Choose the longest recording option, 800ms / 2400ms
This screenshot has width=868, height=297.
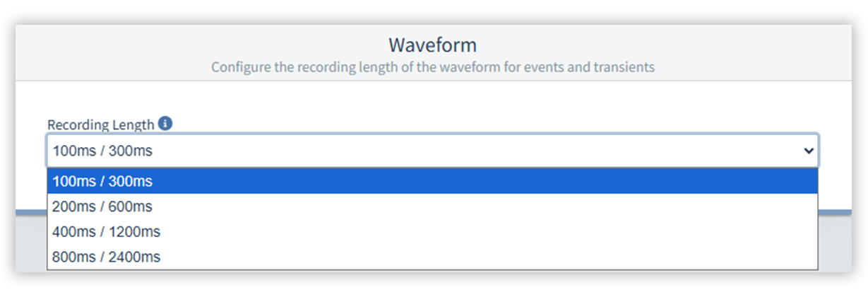[106, 257]
